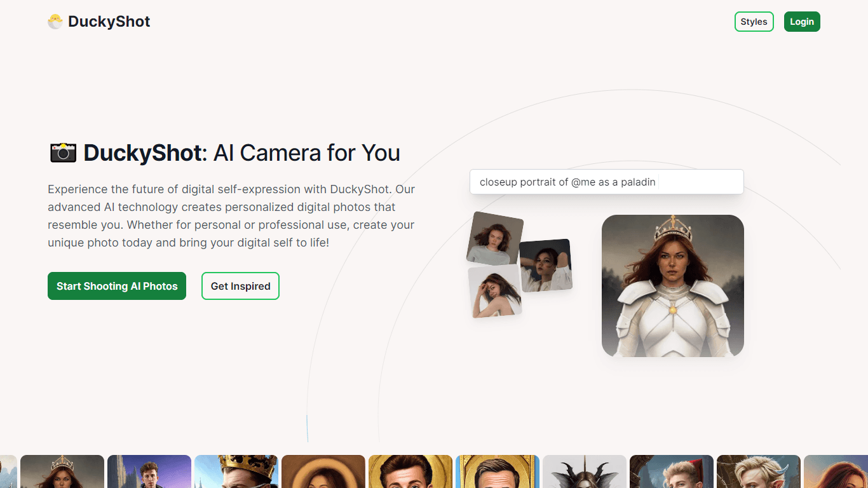The image size is (868, 488).
Task: Click the camera emoji beside the headline
Action: click(x=63, y=152)
